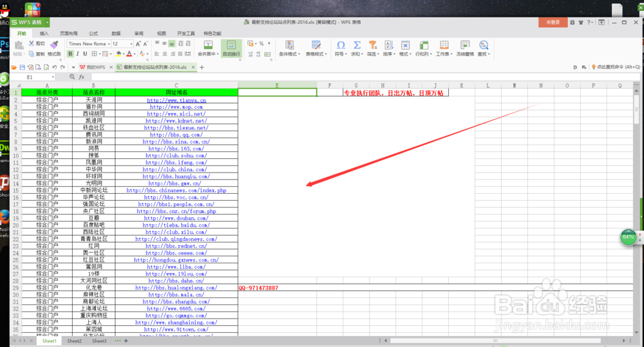Expand the borders dropdown arrow
Image resolution: width=644 pixels, height=347 pixels.
pyautogui.click(x=100, y=54)
